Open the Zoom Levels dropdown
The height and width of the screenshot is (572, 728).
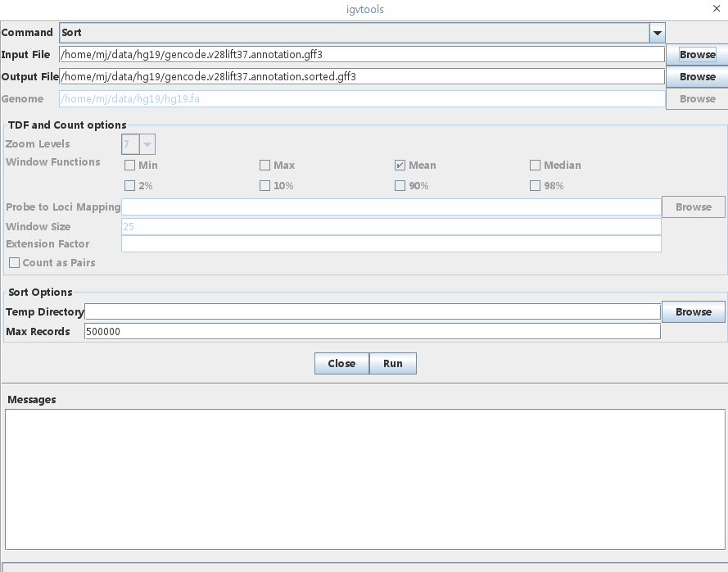(x=147, y=144)
